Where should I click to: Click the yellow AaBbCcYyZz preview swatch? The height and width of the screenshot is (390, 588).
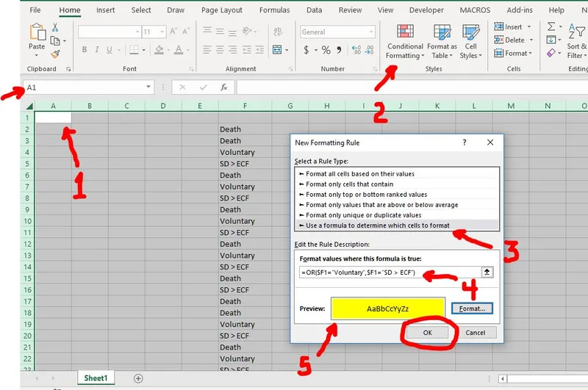tap(388, 308)
